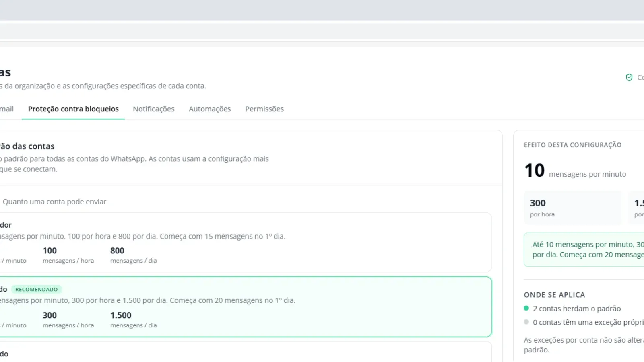The height and width of the screenshot is (362, 644).
Task: Click "2 contas herdam o padrão" entry
Action: [572, 309]
